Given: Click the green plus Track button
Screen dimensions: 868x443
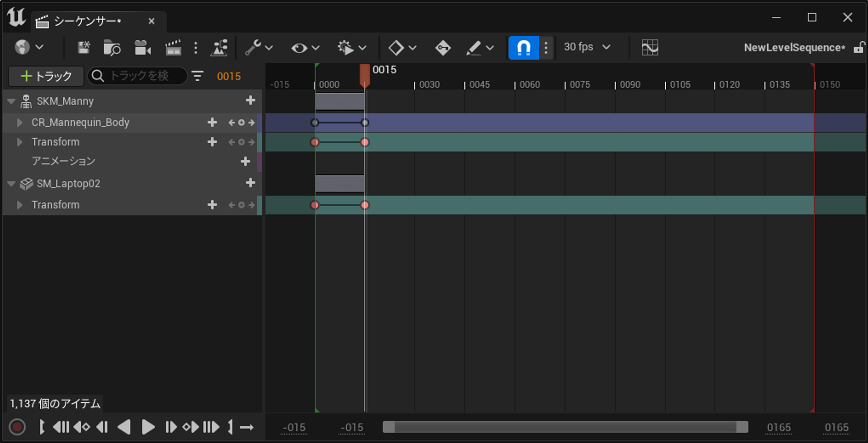Looking at the screenshot, I should click(x=46, y=76).
